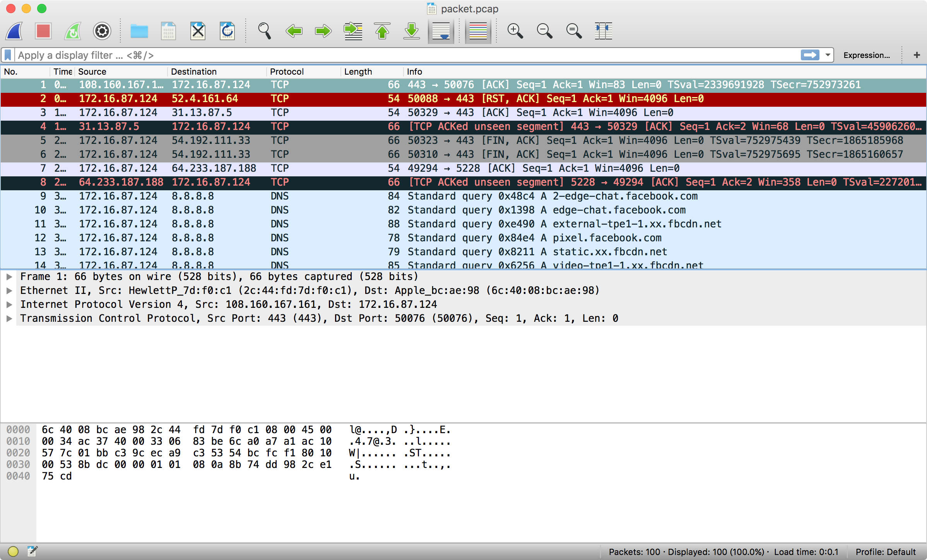Toggle auto-scroll during live capture
The width and height of the screenshot is (927, 560).
pos(441,31)
